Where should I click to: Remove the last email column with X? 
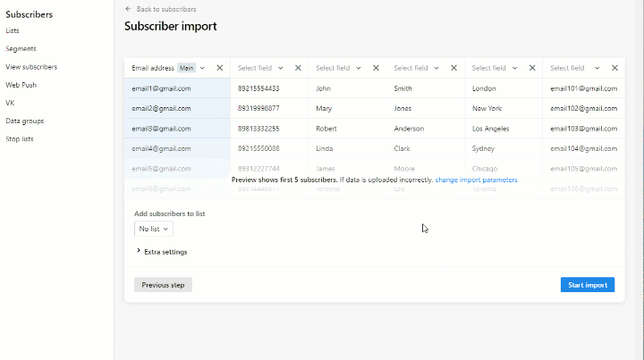(x=614, y=68)
